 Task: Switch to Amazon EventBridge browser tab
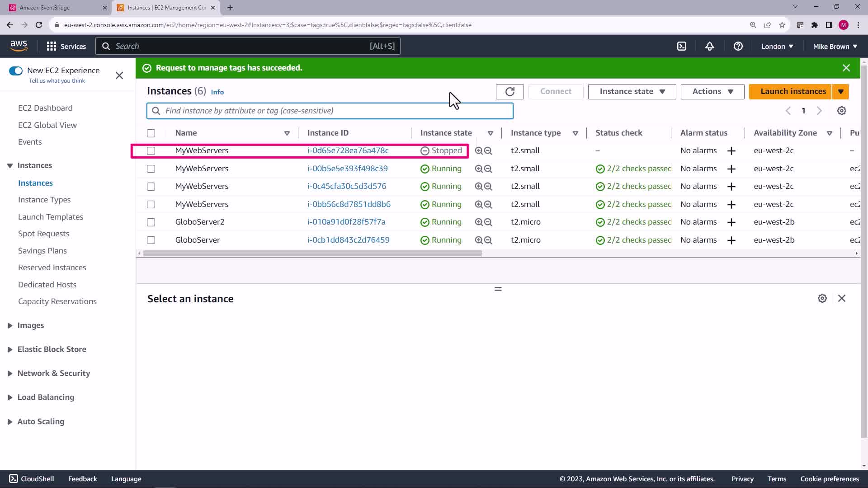coord(54,8)
